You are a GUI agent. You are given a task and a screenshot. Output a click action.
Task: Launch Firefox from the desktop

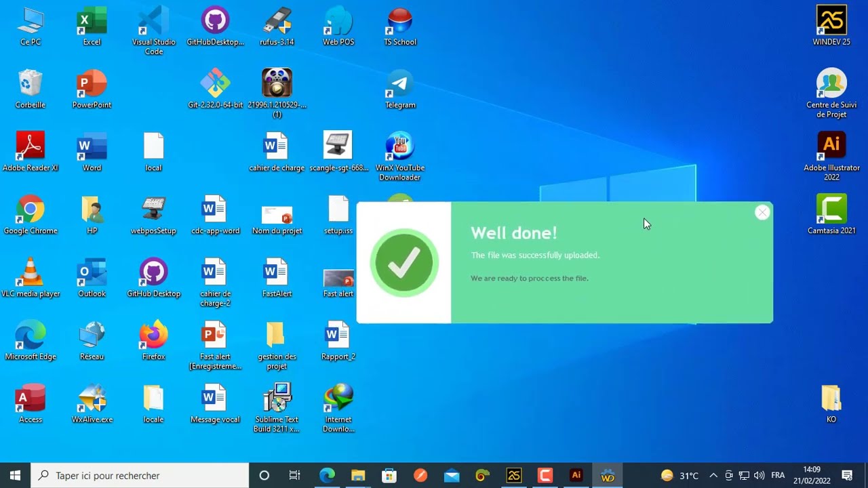(x=154, y=341)
